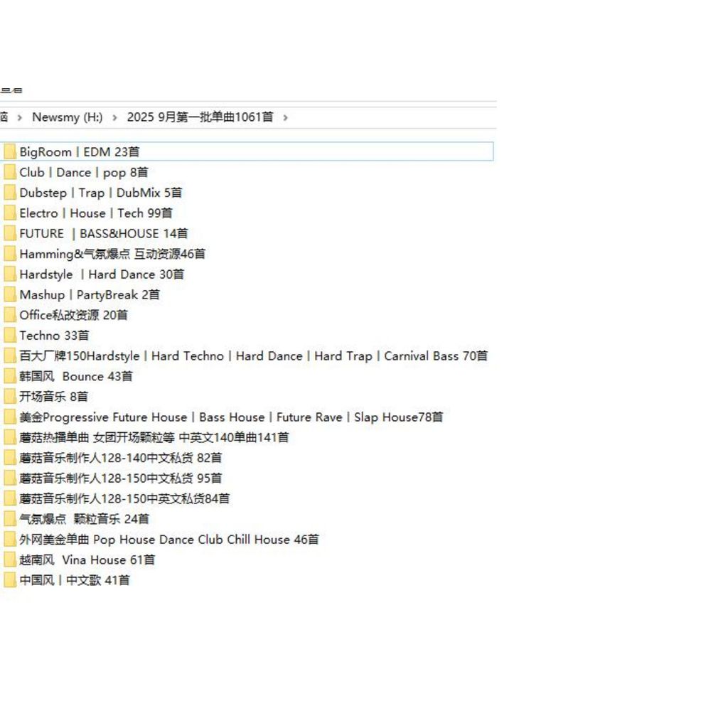Click the 越南风 Vina House 61首 folder icon
Screen dimensions: 728x728
coord(10,560)
